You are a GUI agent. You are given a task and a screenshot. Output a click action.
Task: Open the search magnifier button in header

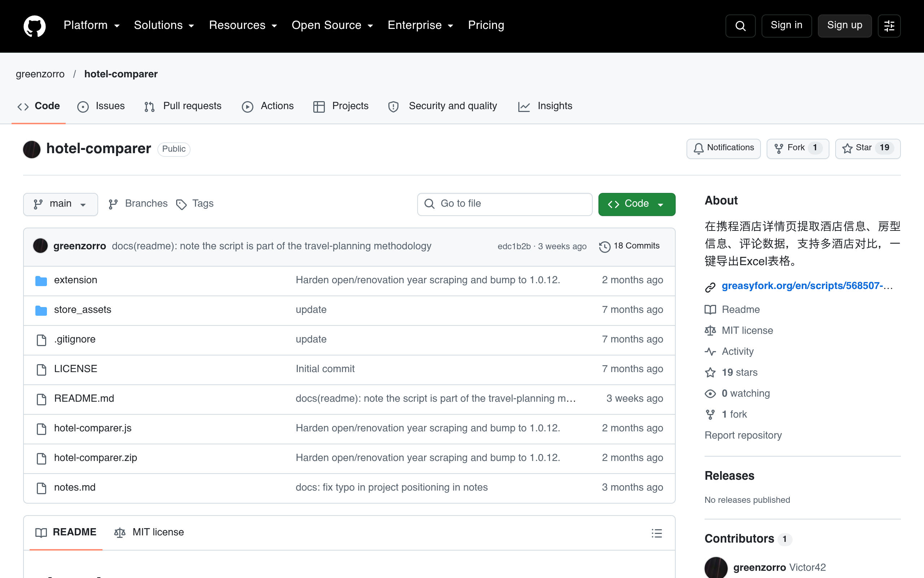point(740,26)
